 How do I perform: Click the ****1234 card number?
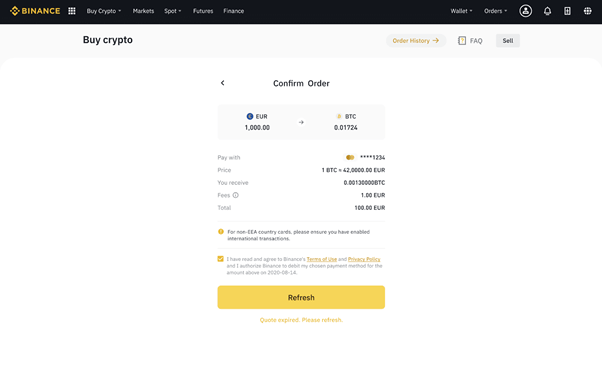372,157
